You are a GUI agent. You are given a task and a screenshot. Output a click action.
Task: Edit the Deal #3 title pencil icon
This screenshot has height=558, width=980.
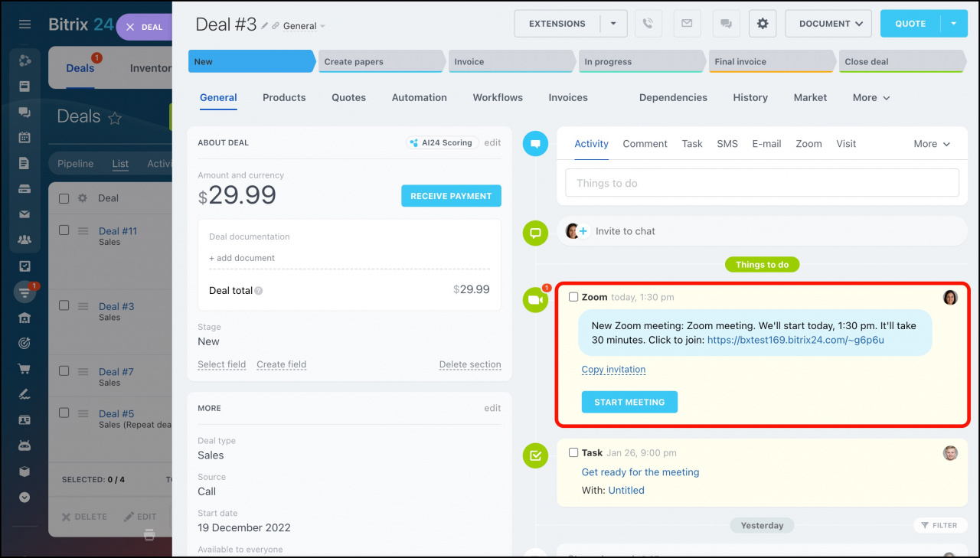[x=265, y=25]
